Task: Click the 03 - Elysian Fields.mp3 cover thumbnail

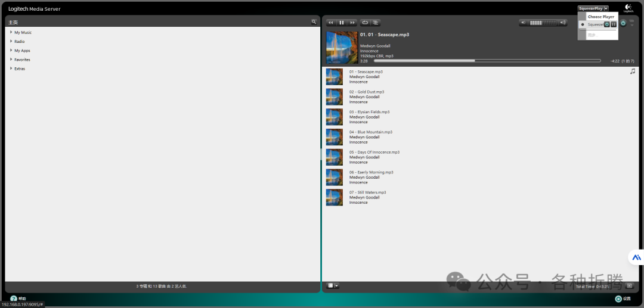Action: coord(335,117)
